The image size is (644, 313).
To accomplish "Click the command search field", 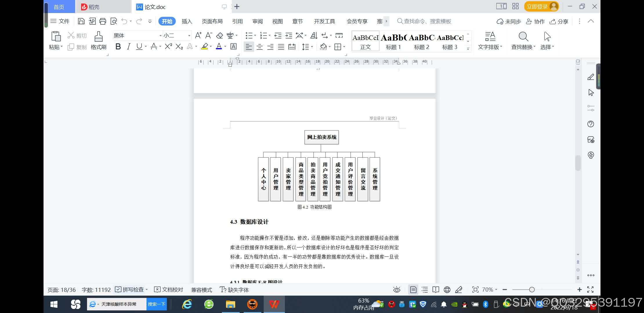I will (x=424, y=21).
